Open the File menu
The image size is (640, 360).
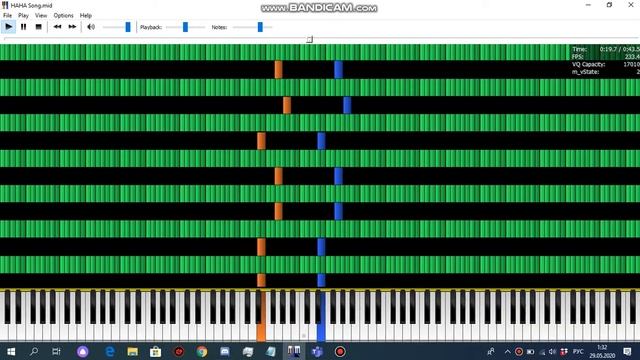pyautogui.click(x=7, y=16)
